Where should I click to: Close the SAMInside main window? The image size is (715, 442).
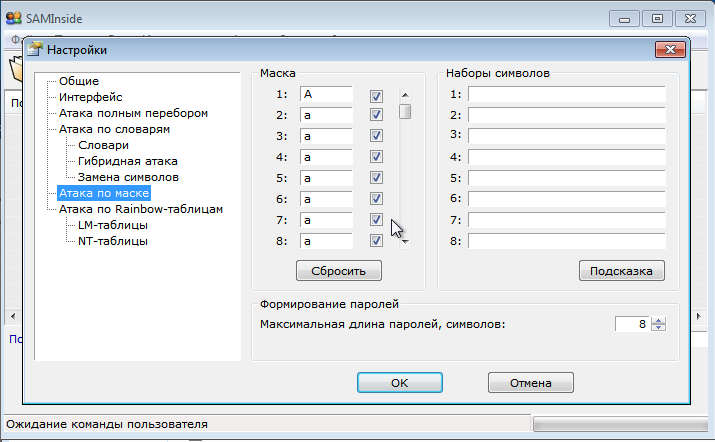[690, 19]
